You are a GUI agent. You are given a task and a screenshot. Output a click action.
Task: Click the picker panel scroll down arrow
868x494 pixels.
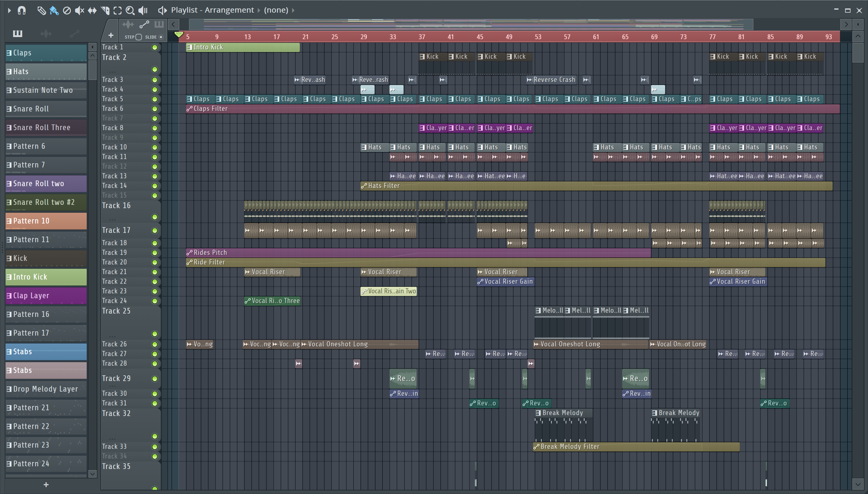point(92,474)
